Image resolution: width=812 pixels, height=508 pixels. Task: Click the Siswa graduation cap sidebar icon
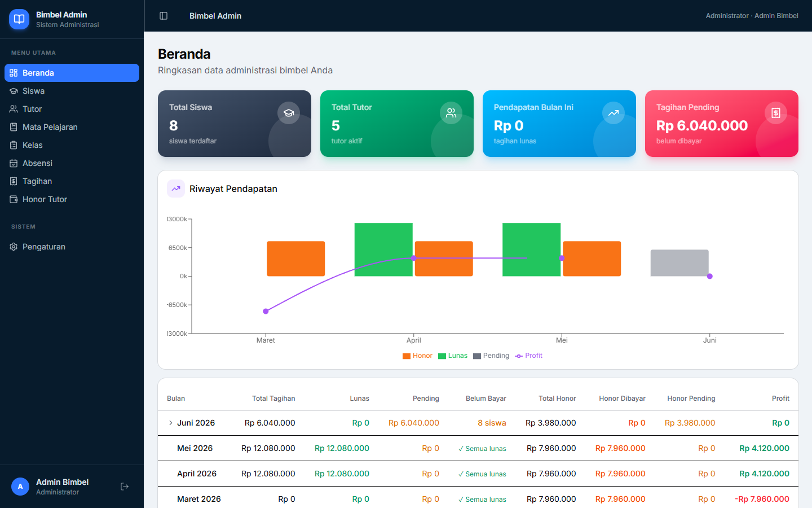(14, 91)
